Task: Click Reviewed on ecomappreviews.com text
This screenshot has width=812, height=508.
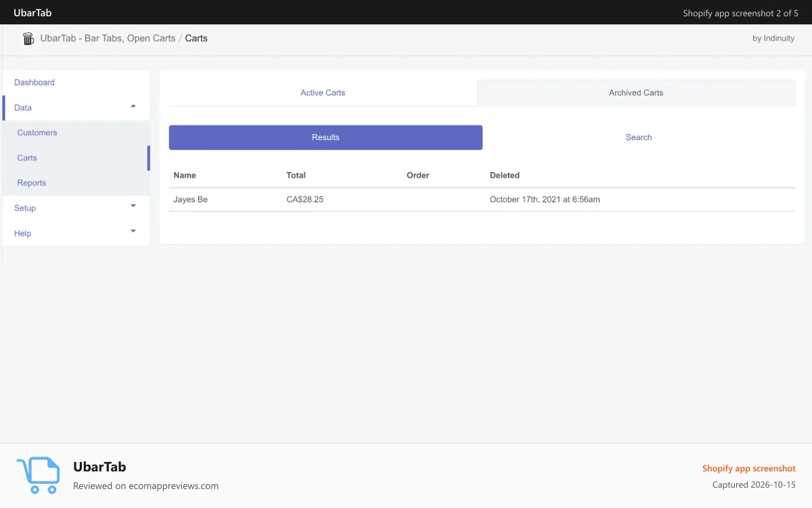Action: click(x=145, y=486)
